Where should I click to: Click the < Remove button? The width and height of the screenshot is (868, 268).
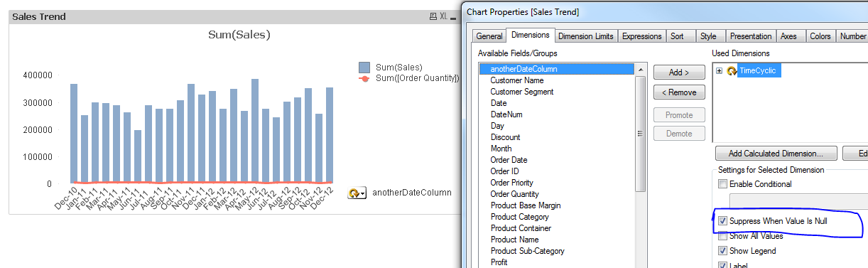point(679,92)
